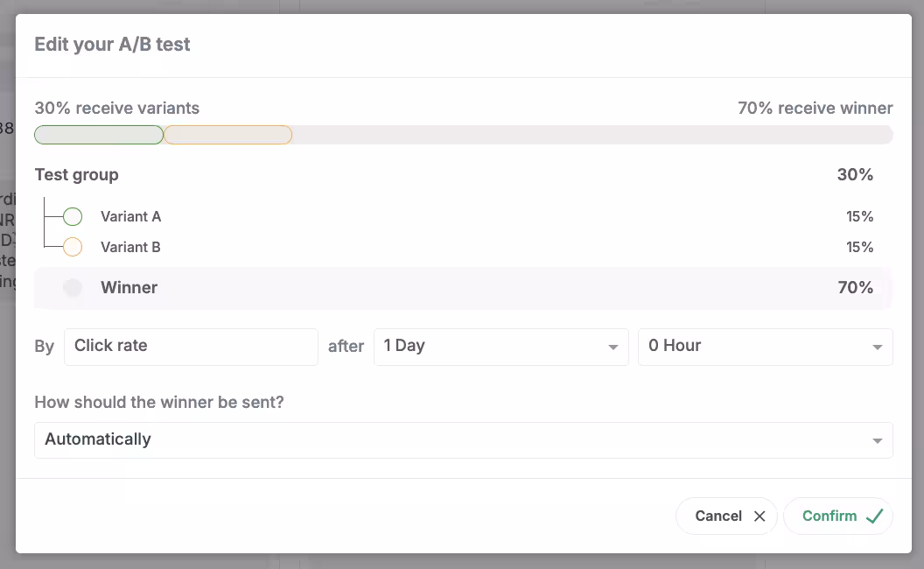
Task: Open the 'How should the winner be sent' dropdown
Action: click(463, 440)
